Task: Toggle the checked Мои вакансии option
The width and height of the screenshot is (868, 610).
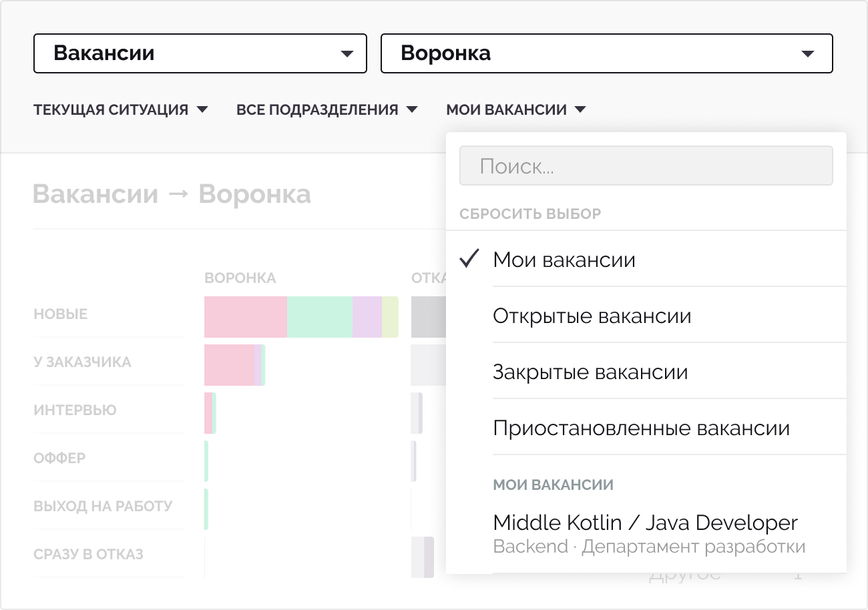Action: (564, 260)
